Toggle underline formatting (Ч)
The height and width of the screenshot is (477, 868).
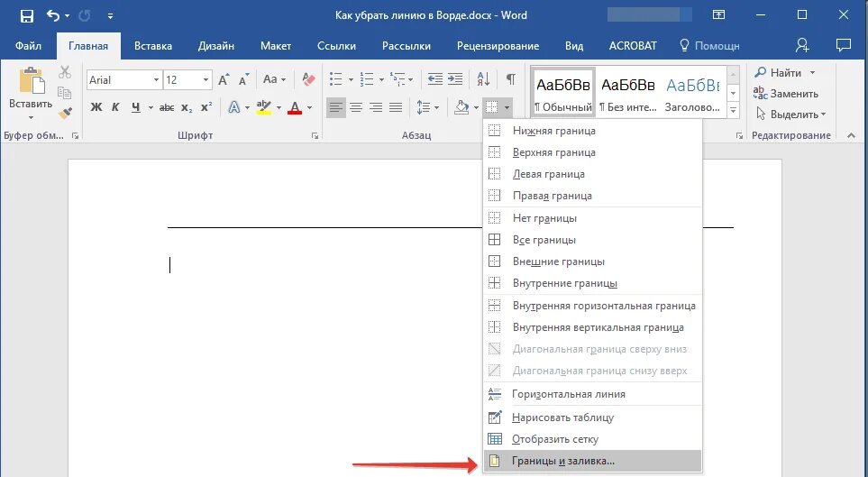(x=135, y=107)
